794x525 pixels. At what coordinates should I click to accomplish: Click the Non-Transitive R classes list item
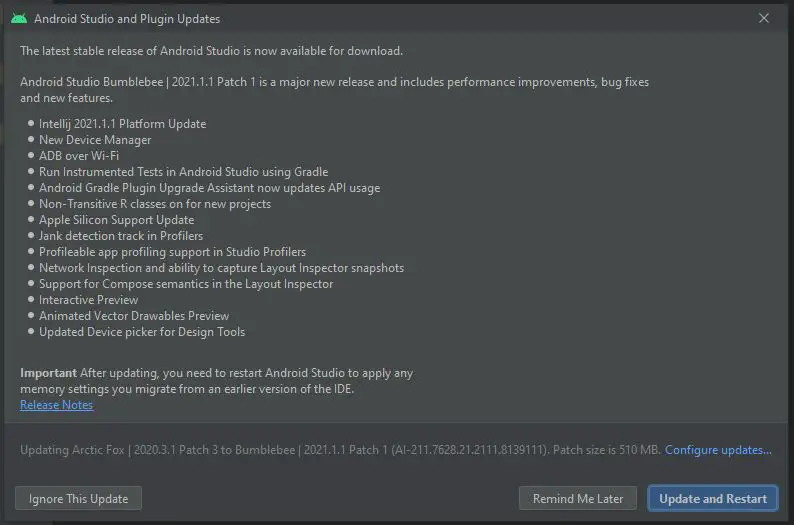(x=155, y=204)
